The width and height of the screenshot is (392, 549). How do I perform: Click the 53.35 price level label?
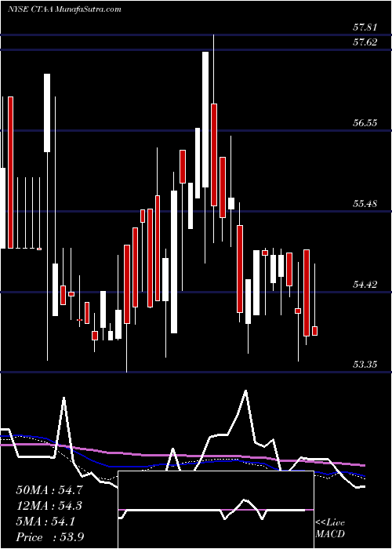click(x=365, y=365)
